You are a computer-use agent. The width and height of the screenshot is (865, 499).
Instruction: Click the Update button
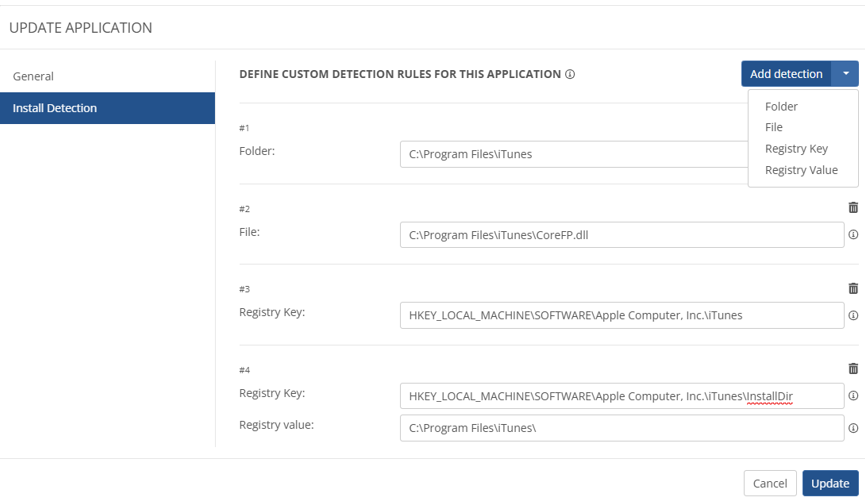click(829, 483)
